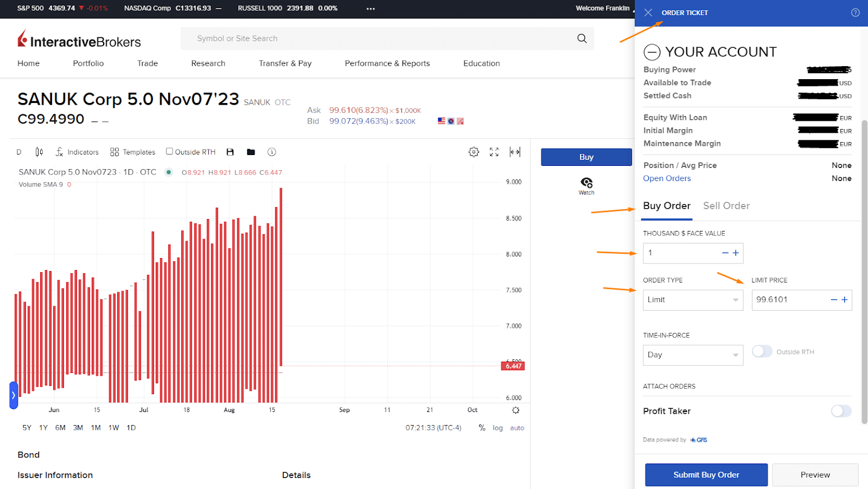Select 5Y chart range
The width and height of the screenshot is (868, 489).
pos(27,428)
